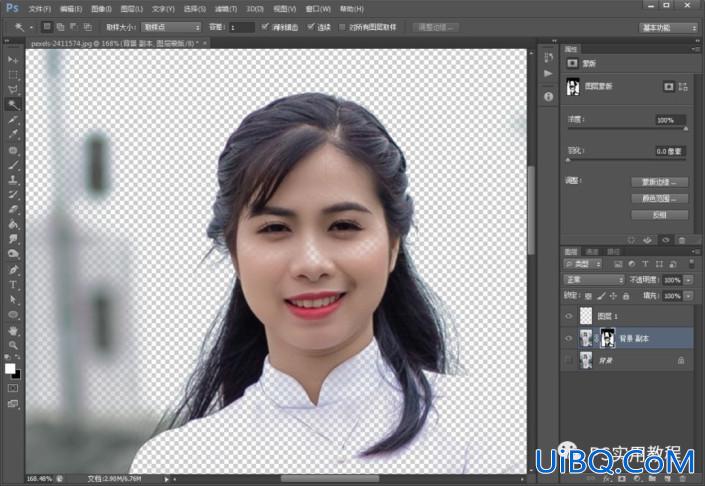Open the blend mode (正常) dropdown
The width and height of the screenshot is (705, 486).
(594, 280)
